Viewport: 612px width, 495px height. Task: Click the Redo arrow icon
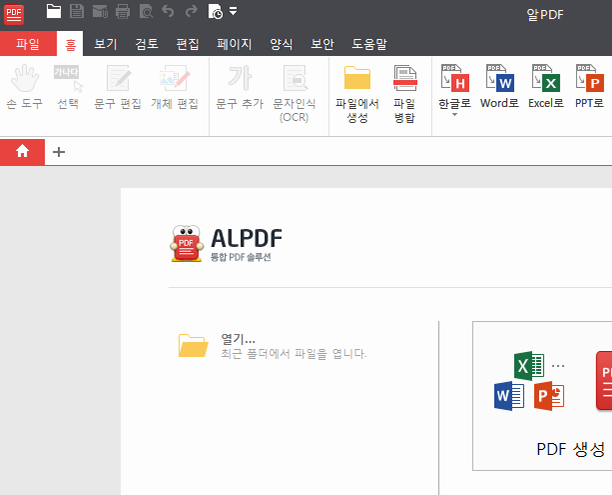point(191,11)
